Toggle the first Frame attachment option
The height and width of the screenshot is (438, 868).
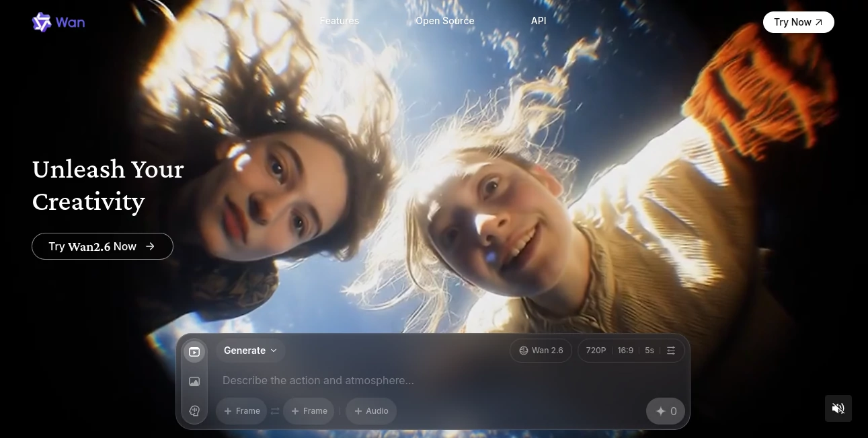click(241, 410)
